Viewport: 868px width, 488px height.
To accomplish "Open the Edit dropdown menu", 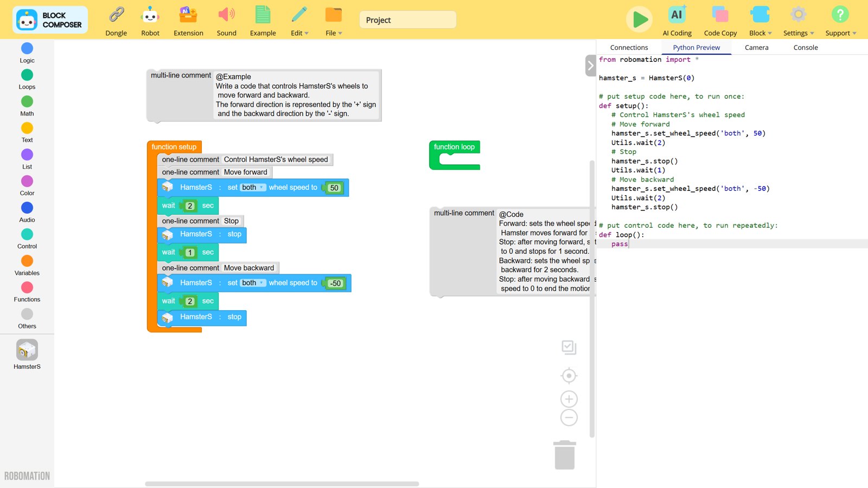I will point(299,22).
